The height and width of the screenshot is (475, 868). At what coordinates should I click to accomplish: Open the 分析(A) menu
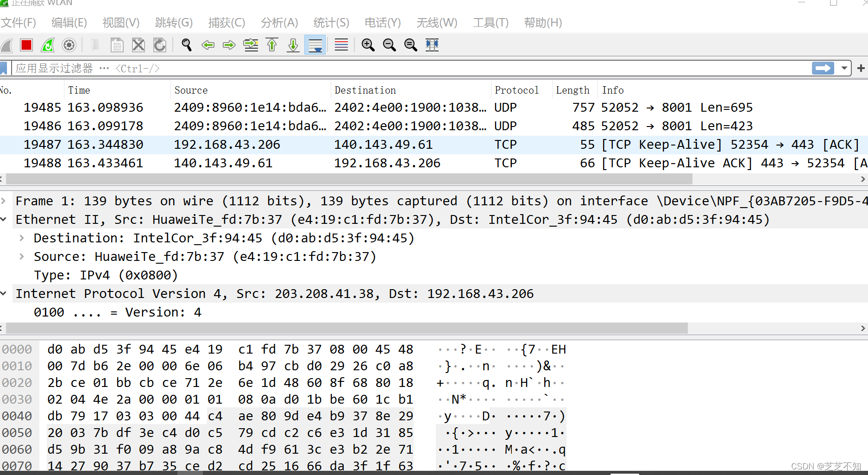click(x=279, y=22)
